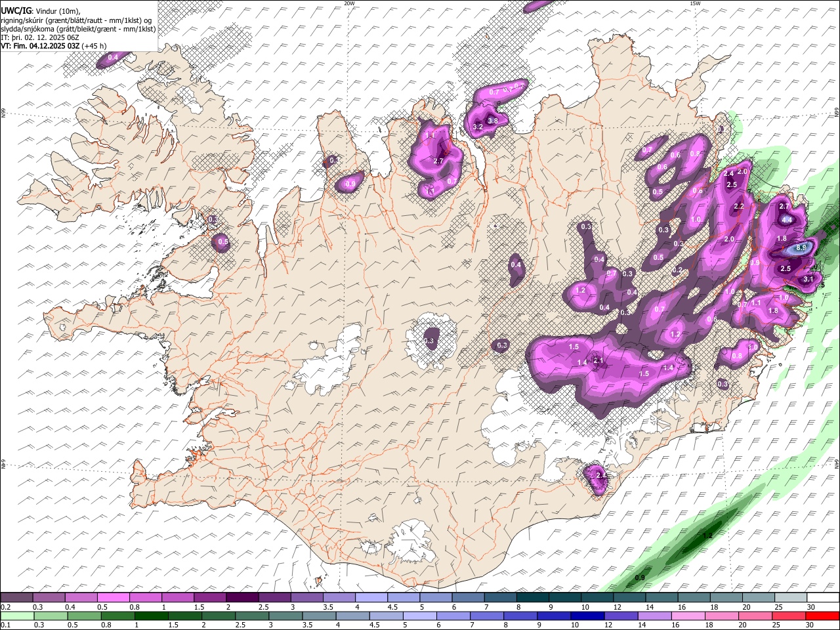
Task: Choose the bottom-row swatch starting at 2.5
Action: pyautogui.click(x=251, y=616)
